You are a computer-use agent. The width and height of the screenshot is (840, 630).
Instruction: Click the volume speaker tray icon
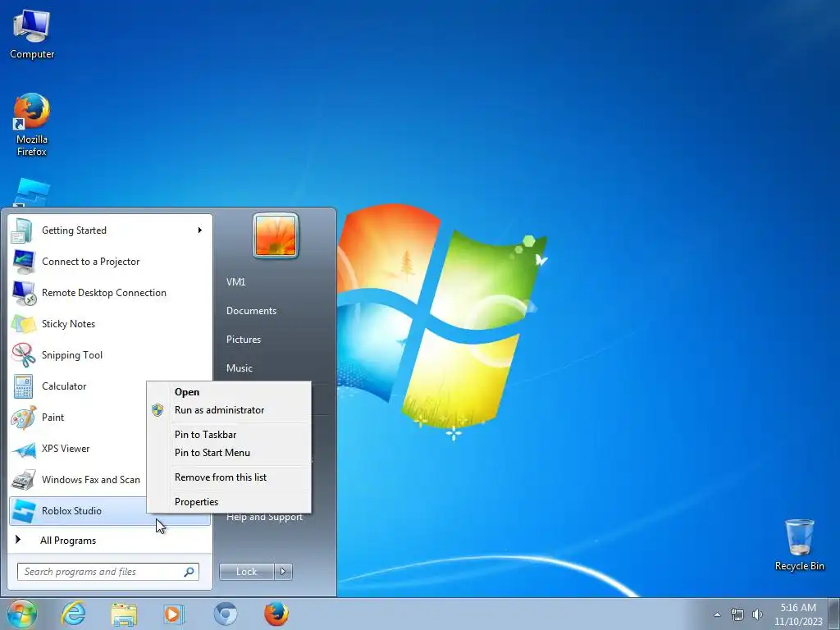(x=757, y=614)
